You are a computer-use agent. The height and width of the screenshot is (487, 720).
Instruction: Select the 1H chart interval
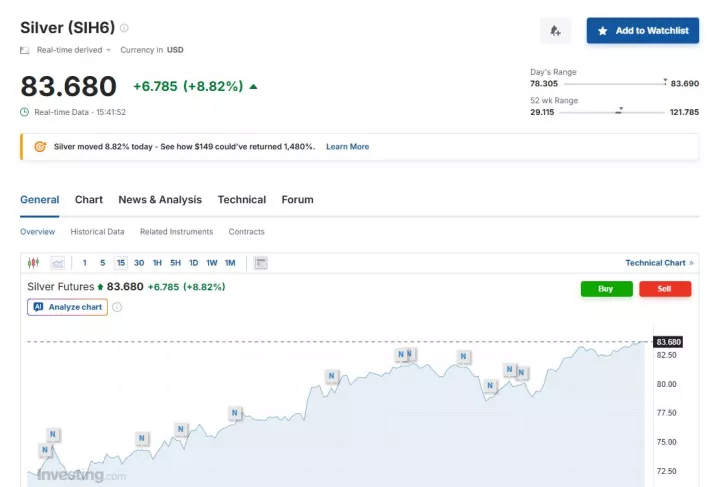click(157, 263)
